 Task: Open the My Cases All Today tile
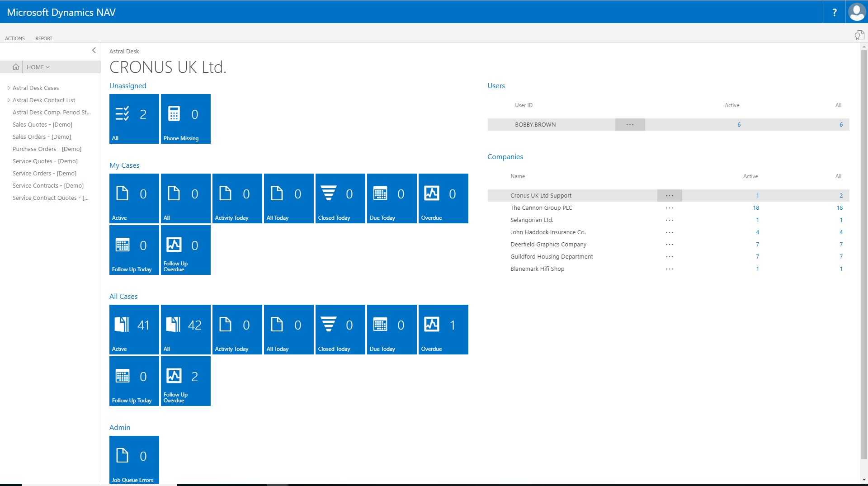(289, 198)
